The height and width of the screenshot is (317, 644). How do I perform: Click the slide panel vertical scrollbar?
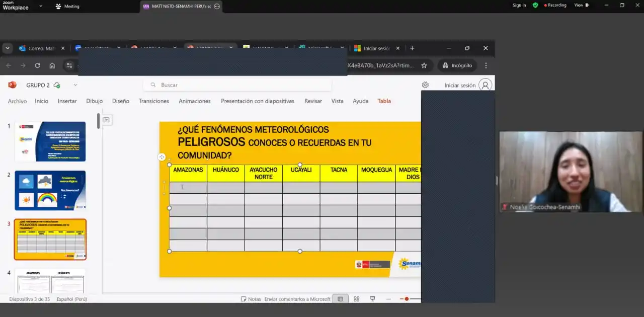99,121
